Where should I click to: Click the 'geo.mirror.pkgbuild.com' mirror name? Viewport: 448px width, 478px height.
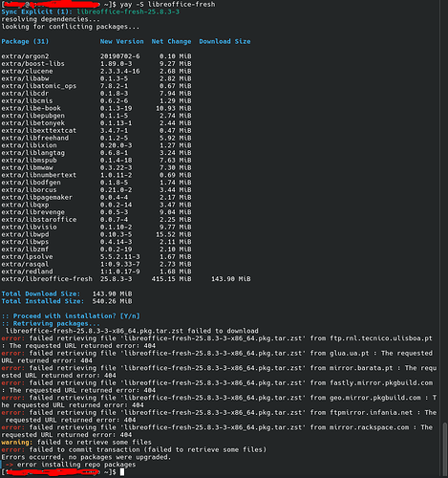click(x=375, y=398)
